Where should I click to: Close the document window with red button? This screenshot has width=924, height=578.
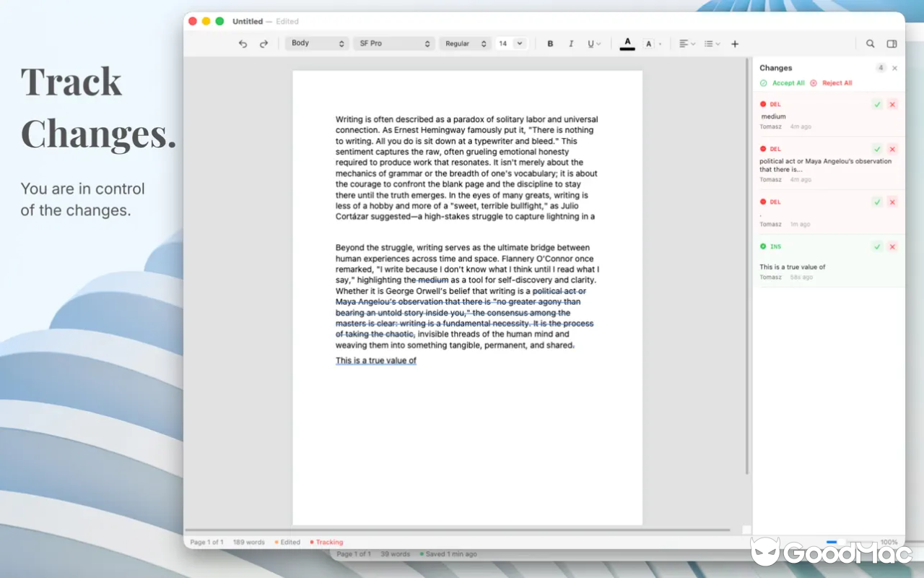point(193,22)
